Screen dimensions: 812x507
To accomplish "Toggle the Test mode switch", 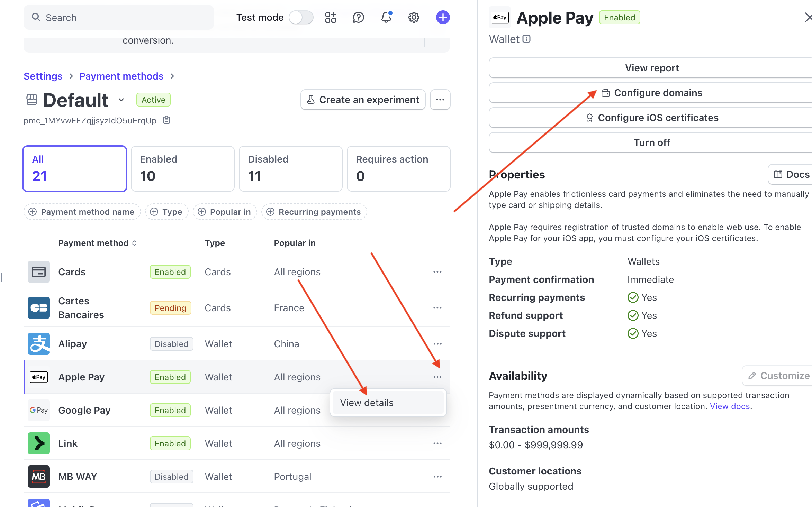I will click(301, 17).
